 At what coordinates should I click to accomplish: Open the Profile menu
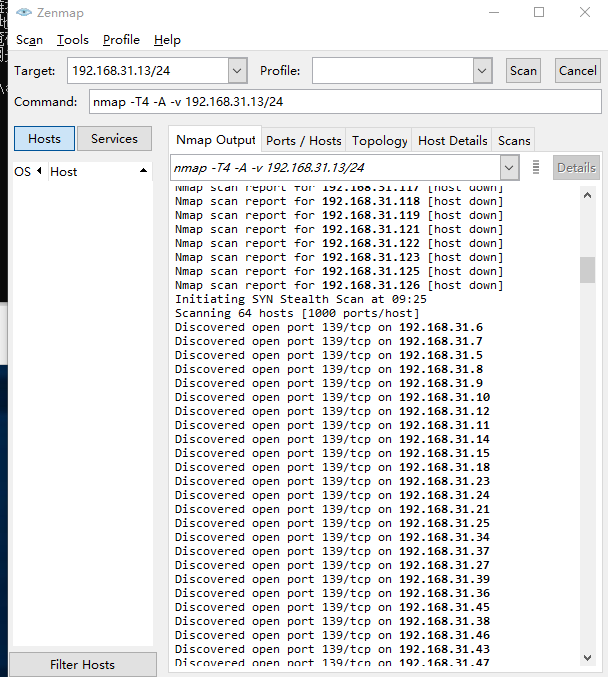pyautogui.click(x=121, y=40)
